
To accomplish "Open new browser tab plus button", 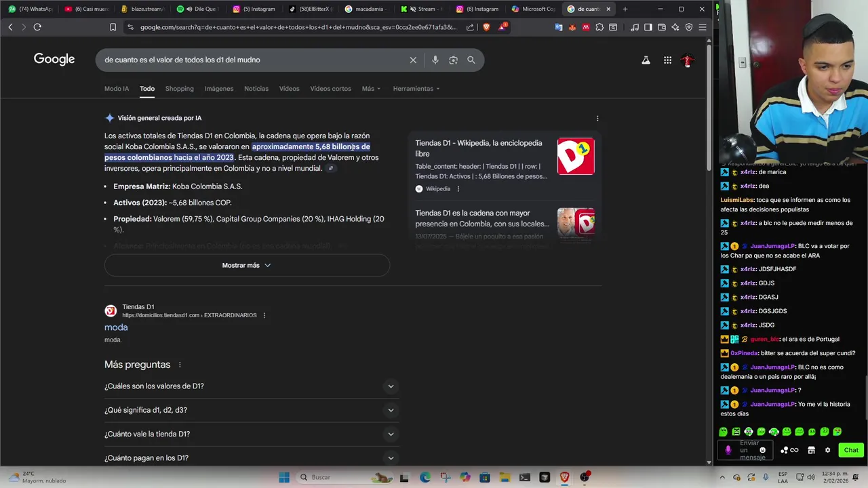I will [625, 9].
